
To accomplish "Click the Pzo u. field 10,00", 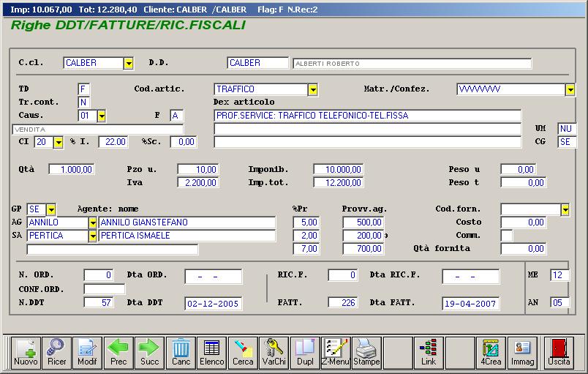I will 198,170.
